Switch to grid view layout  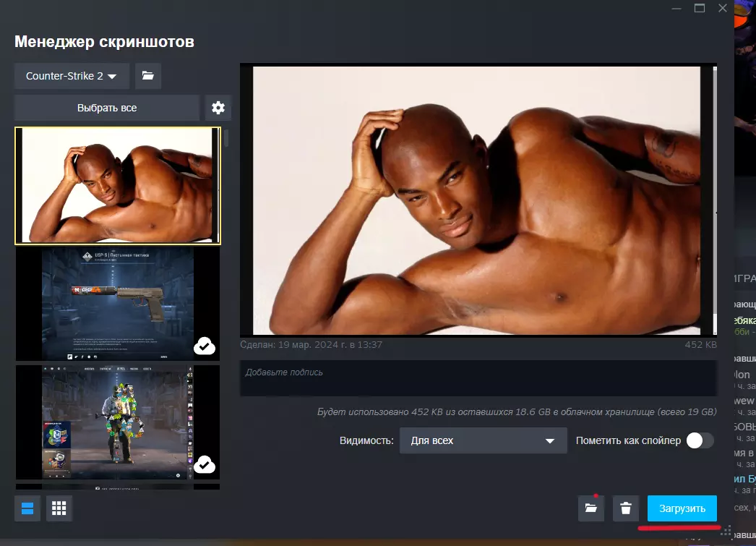[59, 508]
